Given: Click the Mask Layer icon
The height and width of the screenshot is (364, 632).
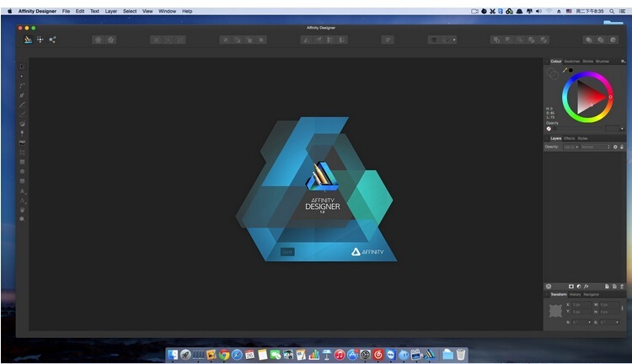Looking at the screenshot, I should [571, 286].
